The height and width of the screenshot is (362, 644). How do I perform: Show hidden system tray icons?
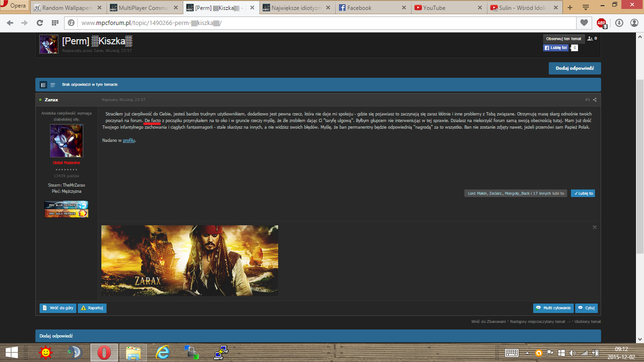pos(527,353)
